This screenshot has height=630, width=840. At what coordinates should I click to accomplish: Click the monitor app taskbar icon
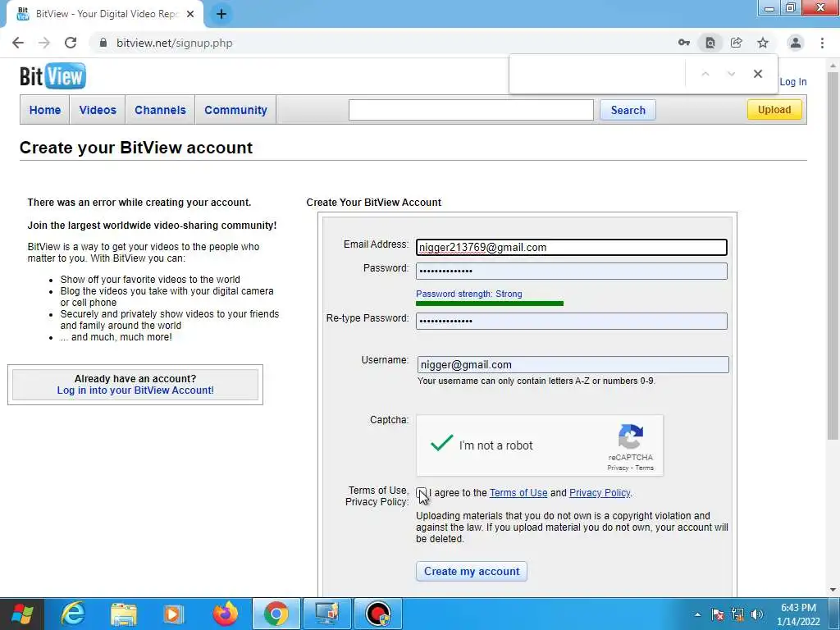point(326,614)
